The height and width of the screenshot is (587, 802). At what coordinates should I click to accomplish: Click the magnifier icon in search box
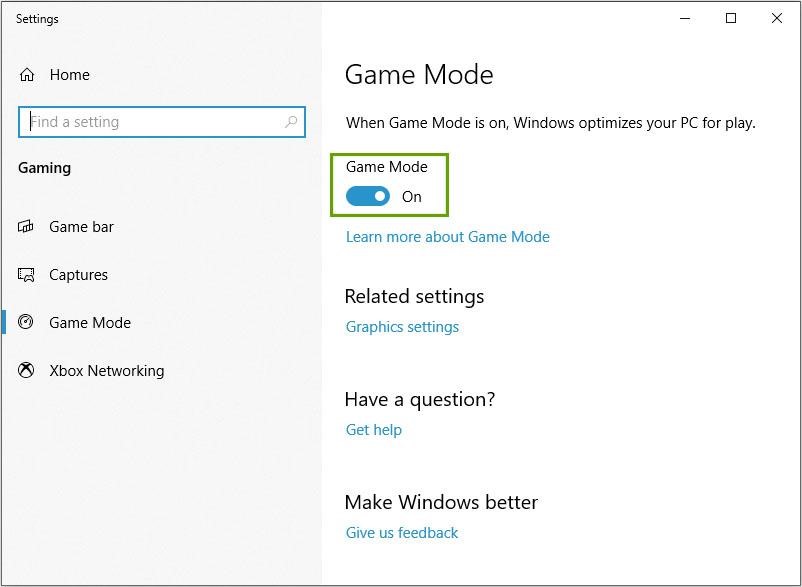[x=291, y=122]
